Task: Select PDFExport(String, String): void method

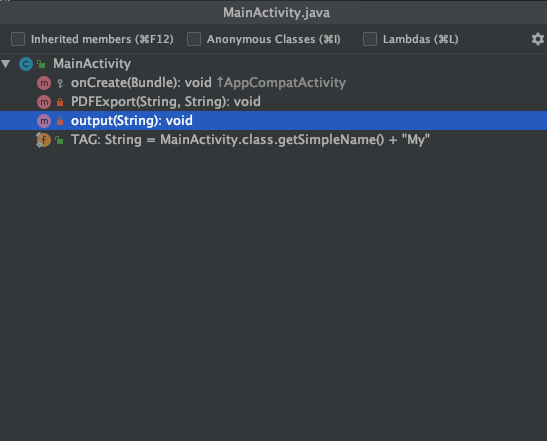Action: click(166, 102)
